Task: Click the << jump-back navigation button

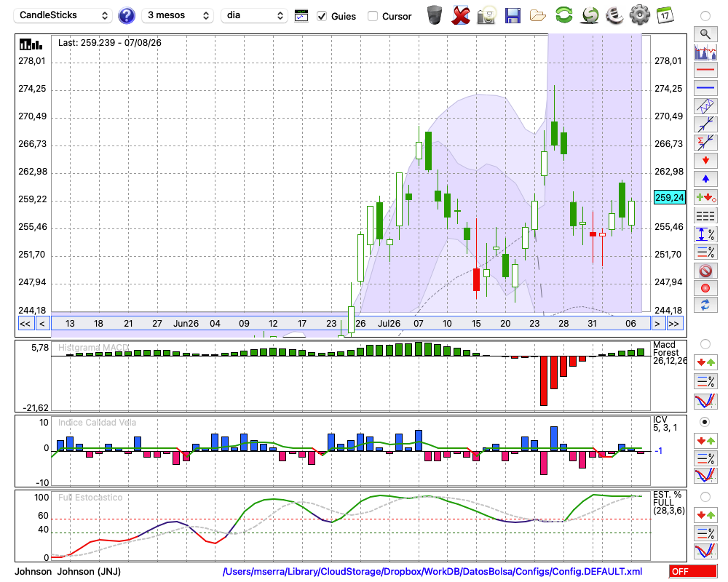Action: tap(25, 324)
